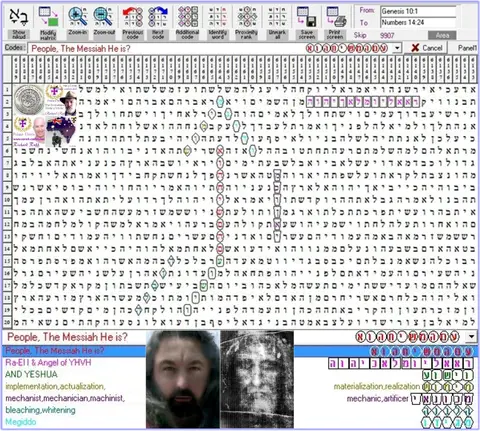Click the Modify matrix icon
Screen dimensions: 480x431
(48, 17)
